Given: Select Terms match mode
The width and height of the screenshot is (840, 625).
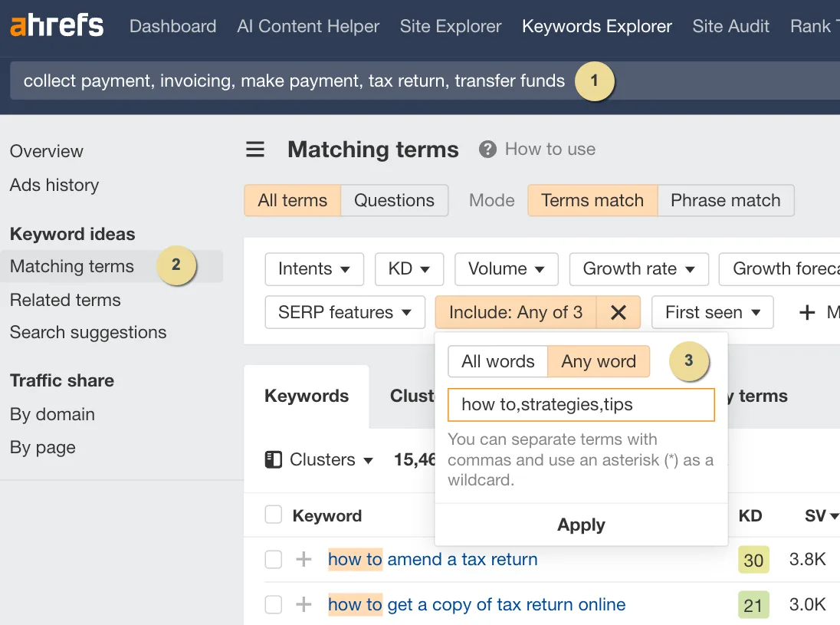Looking at the screenshot, I should [x=592, y=200].
